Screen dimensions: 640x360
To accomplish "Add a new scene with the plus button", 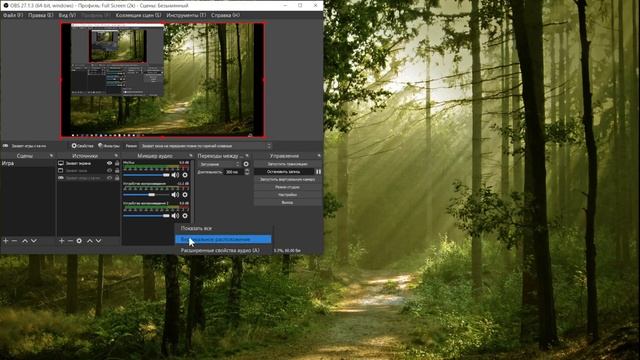I will pyautogui.click(x=6, y=241).
